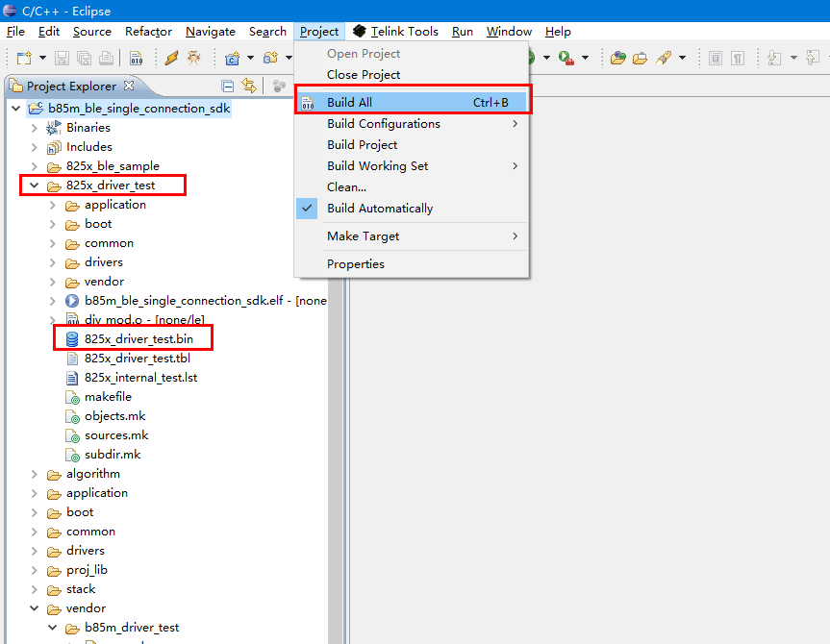The image size is (830, 644).
Task: Select 825x_driver_test.bin file
Action: (129, 339)
